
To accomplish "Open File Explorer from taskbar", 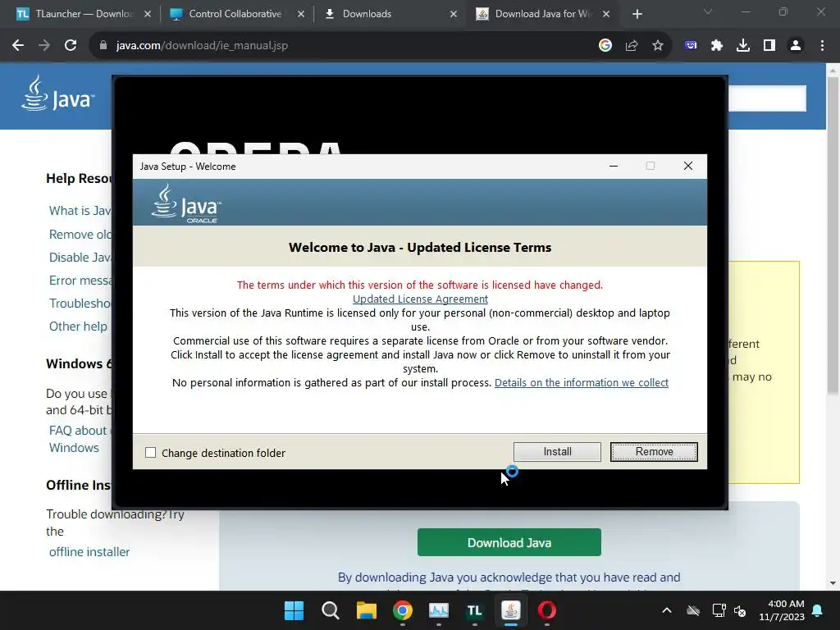I will 367,610.
